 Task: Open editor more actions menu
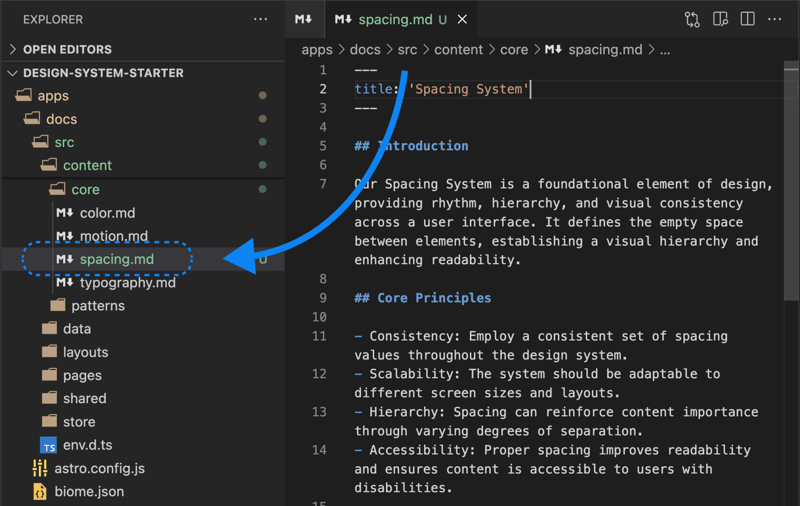774,19
